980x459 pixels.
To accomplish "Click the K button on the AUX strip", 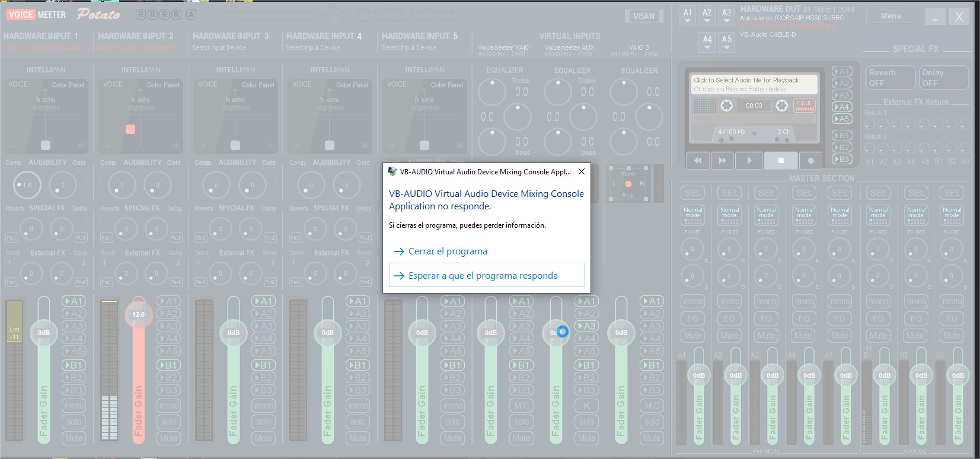I will [x=587, y=406].
